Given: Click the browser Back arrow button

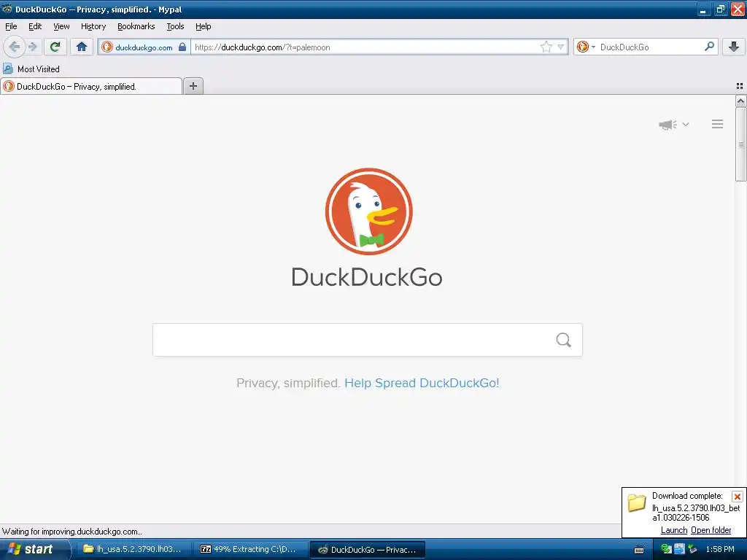Looking at the screenshot, I should coord(15,47).
